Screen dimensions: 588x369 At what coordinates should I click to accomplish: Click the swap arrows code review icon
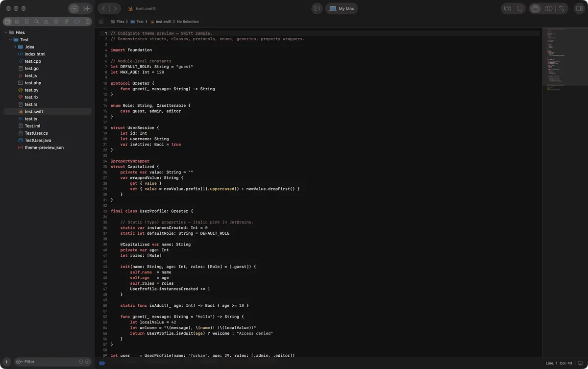point(562,8)
